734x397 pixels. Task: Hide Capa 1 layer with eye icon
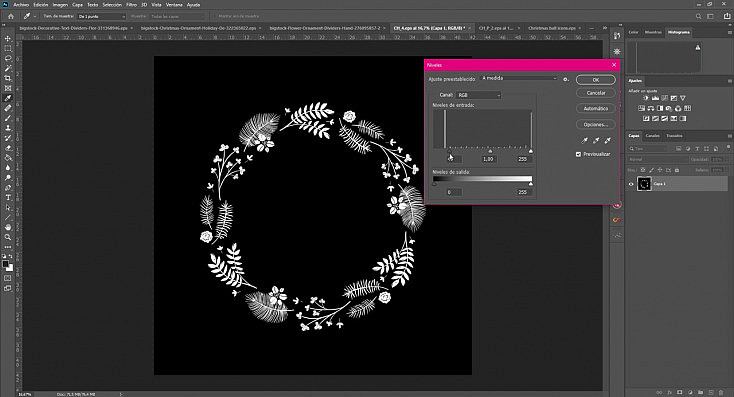point(631,184)
